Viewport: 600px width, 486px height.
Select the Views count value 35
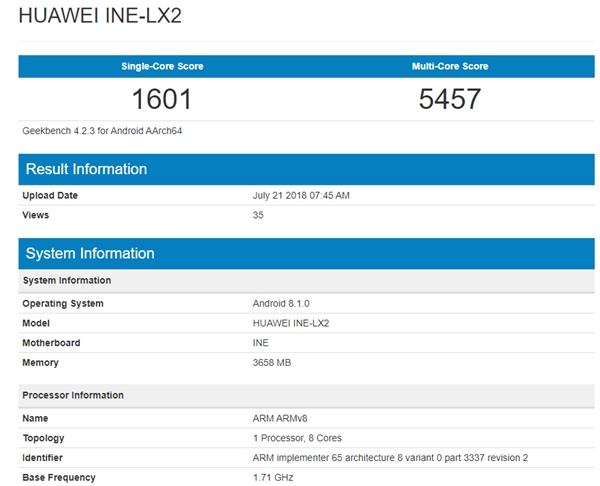(258, 215)
